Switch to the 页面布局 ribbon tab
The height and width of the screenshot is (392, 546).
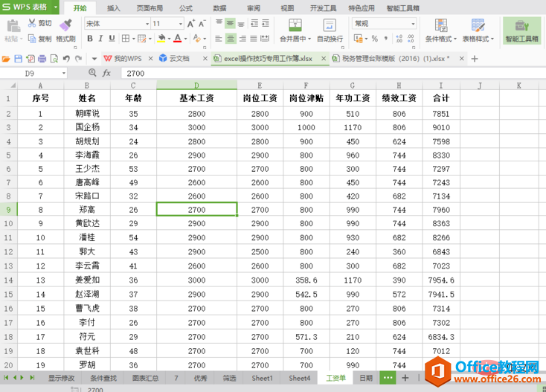pos(150,7)
